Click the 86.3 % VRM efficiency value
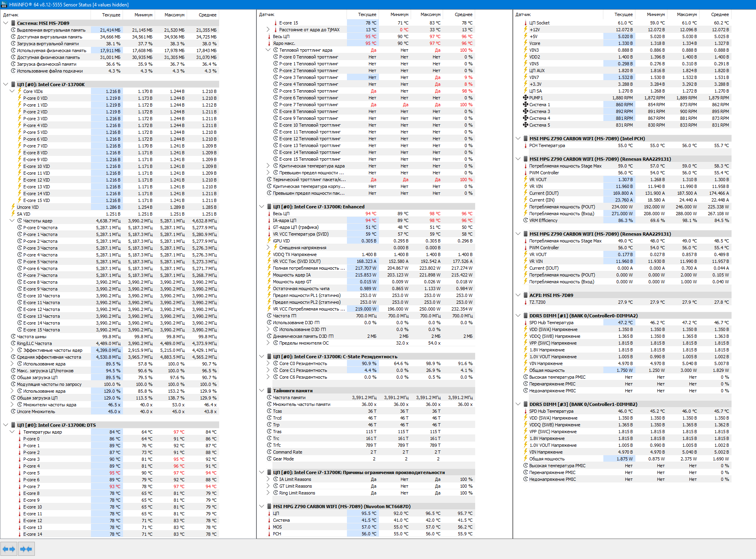 pos(625,220)
